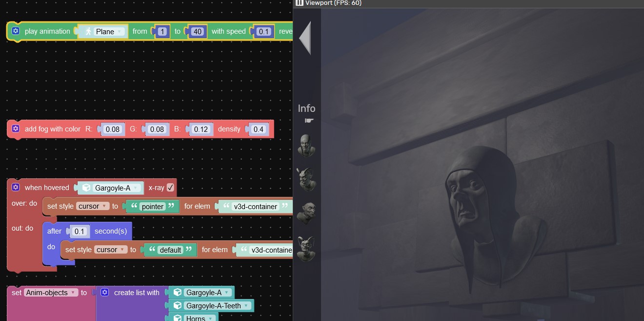The height and width of the screenshot is (321, 644).
Task: Open Gargoyle-A dropdown in create list block
Action: pos(207,293)
